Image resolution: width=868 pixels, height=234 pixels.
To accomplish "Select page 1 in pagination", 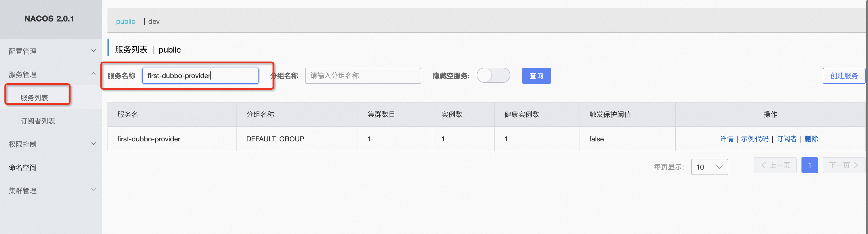I will [x=809, y=165].
